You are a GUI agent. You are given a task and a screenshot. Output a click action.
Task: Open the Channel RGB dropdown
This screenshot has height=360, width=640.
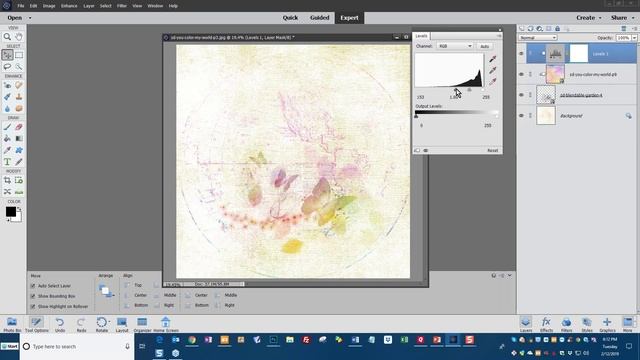coord(455,46)
